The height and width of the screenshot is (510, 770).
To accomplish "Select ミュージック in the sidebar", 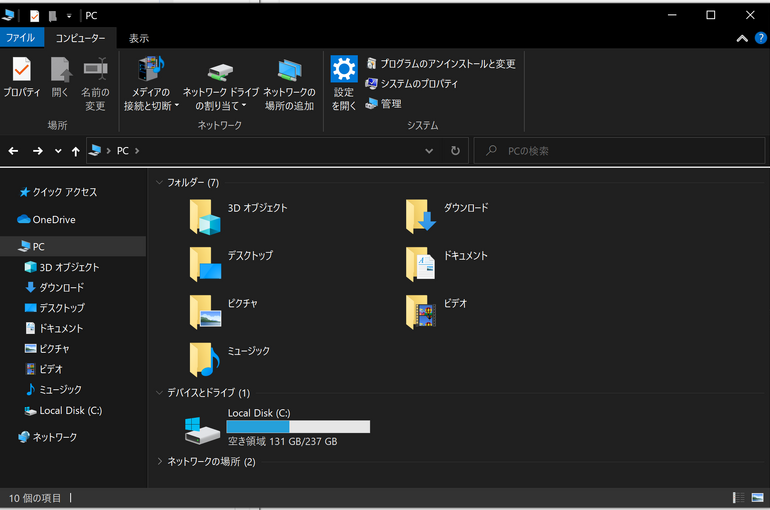I will point(54,390).
